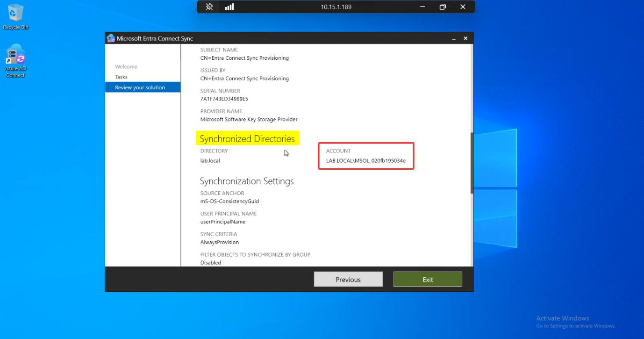Click the 10.15.1.189 address in session bar
This screenshot has height=339, width=644.
tap(336, 7)
